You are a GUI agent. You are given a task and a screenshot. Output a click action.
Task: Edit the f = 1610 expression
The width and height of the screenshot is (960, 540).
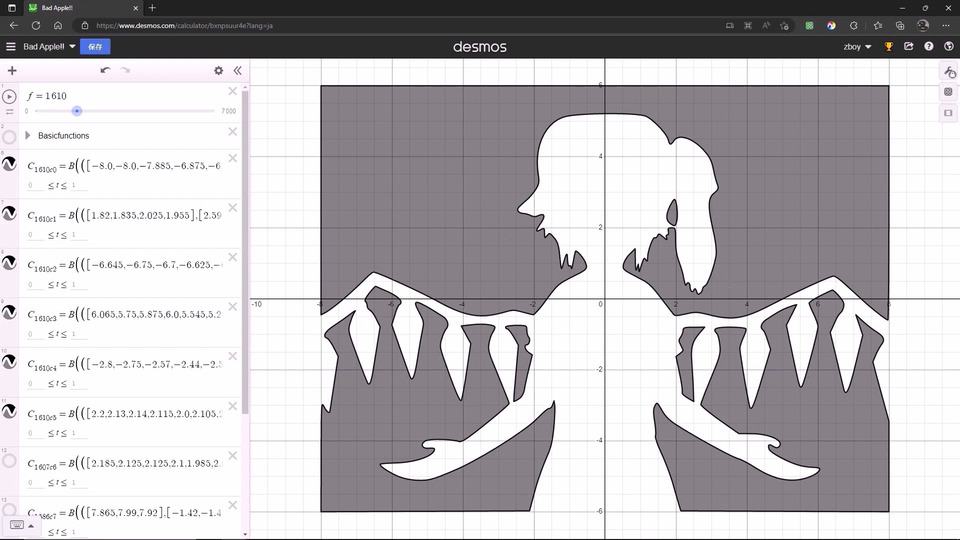[47, 96]
